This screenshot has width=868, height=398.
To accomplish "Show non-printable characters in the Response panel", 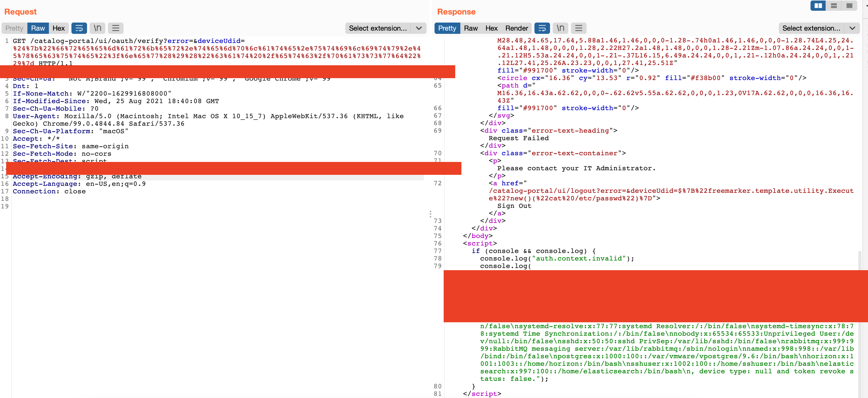I will tap(560, 28).
